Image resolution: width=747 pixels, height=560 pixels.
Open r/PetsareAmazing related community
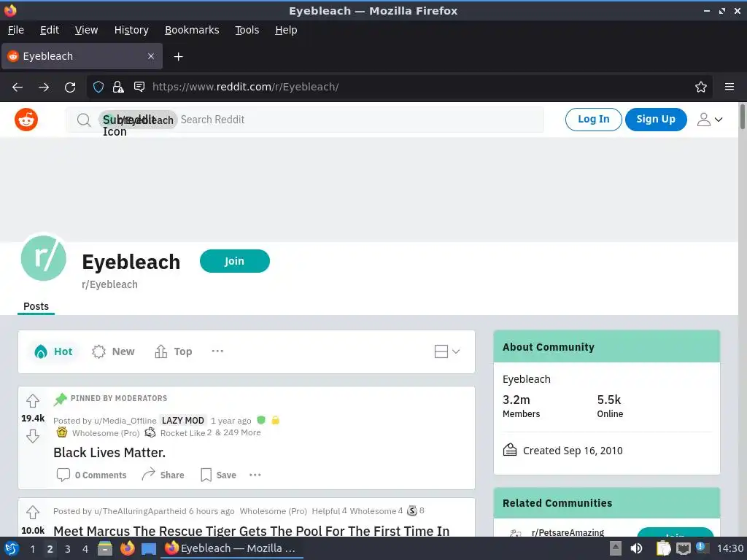[x=568, y=532]
